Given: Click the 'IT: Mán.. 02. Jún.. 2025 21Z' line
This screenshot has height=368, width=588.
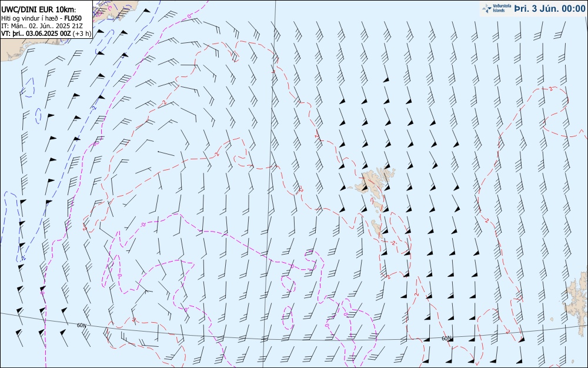Looking at the screenshot, I should coord(42,25).
